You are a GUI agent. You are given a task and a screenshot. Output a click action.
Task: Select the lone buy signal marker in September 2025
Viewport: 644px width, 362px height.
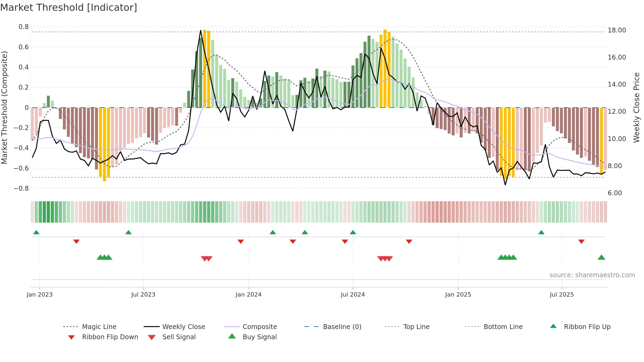pos(601,257)
